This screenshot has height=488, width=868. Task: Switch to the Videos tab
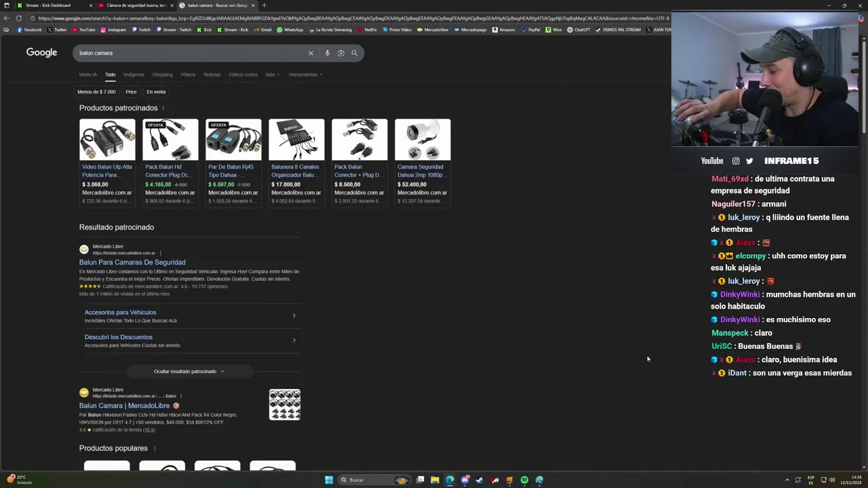(188, 75)
